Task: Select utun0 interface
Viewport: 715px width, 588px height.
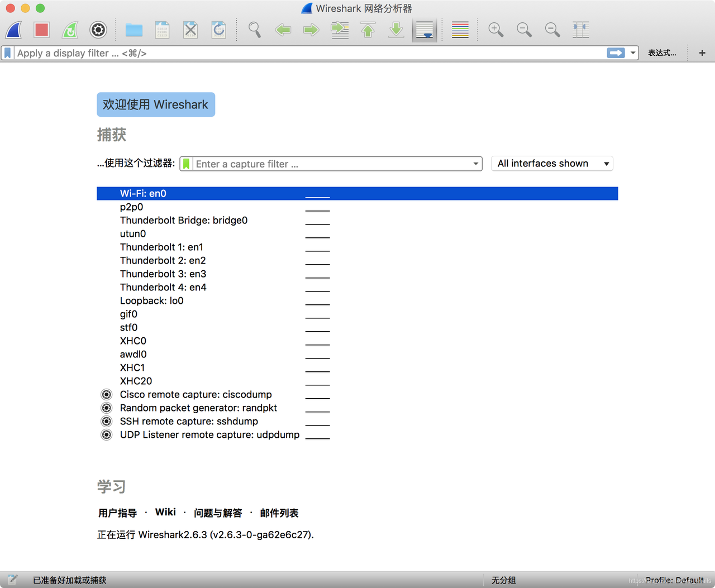Action: point(357,233)
